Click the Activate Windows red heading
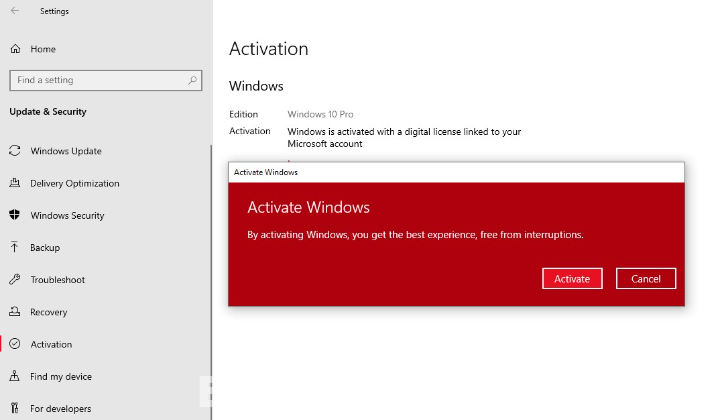Image resolution: width=720 pixels, height=420 pixels. pyautogui.click(x=309, y=207)
